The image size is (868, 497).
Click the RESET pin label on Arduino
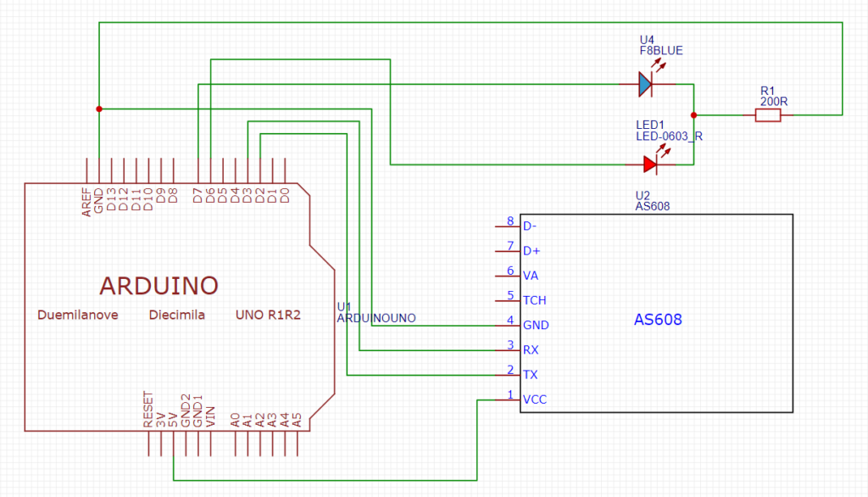[x=147, y=410]
